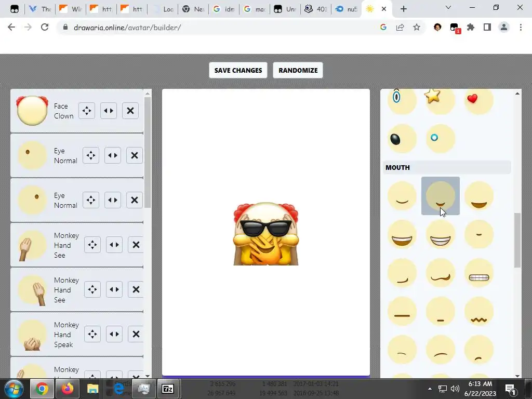Click move icon for second Monkey Hand See layer
532x399 pixels.
(x=92, y=289)
